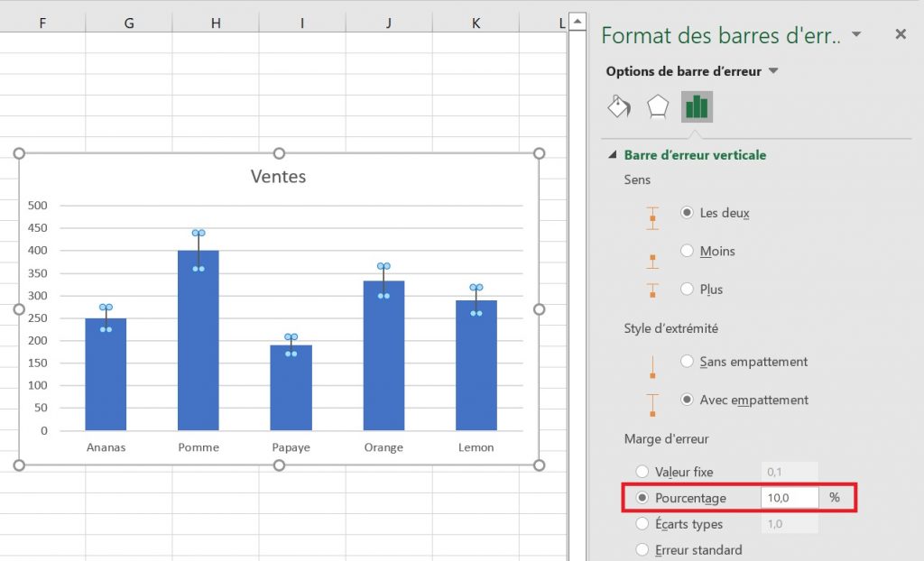Click the Les deux error bar icon
Screen dimensions: 924x561
point(652,218)
